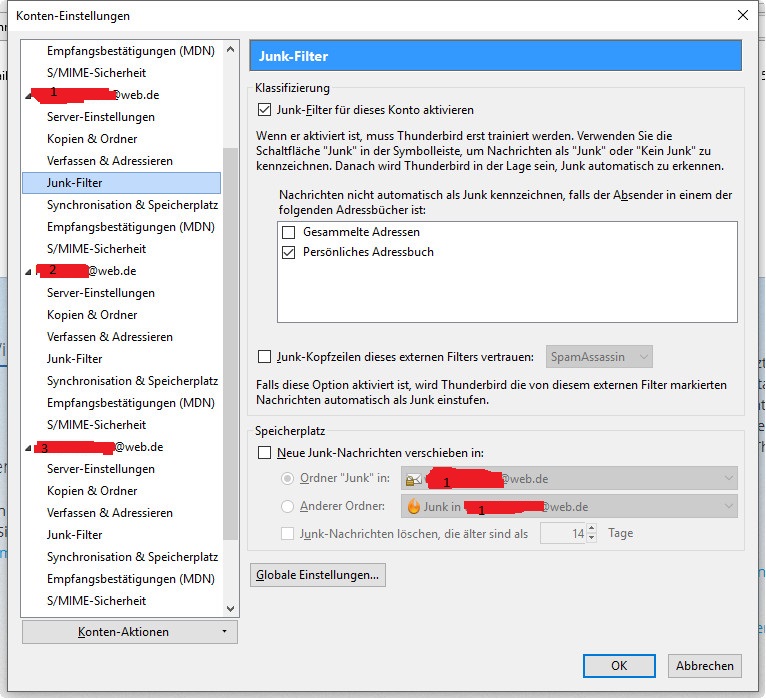Screen dimensions: 766x699
Task: Cancel the dialog with Abbrechen
Action: point(704,666)
